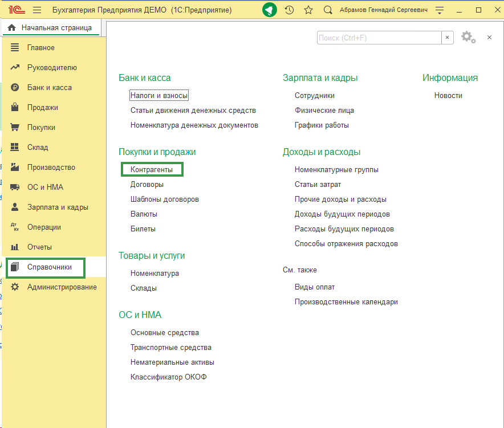The height and width of the screenshot is (428, 504).
Task: Open Контрагенты directory
Action: (152, 169)
